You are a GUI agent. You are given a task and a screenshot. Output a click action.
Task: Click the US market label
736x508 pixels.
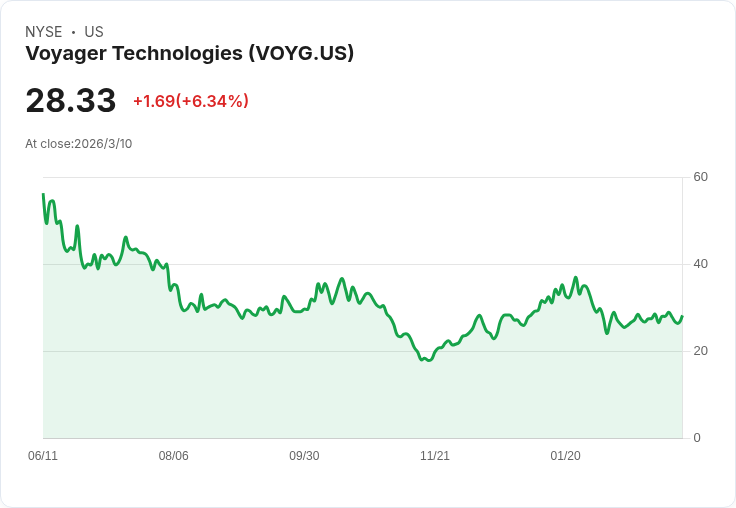(x=94, y=32)
